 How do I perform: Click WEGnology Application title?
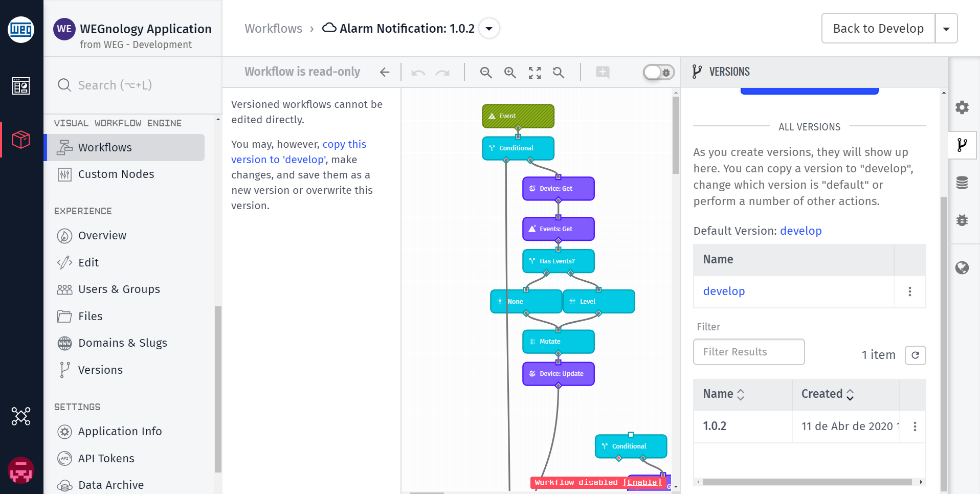pos(146,29)
